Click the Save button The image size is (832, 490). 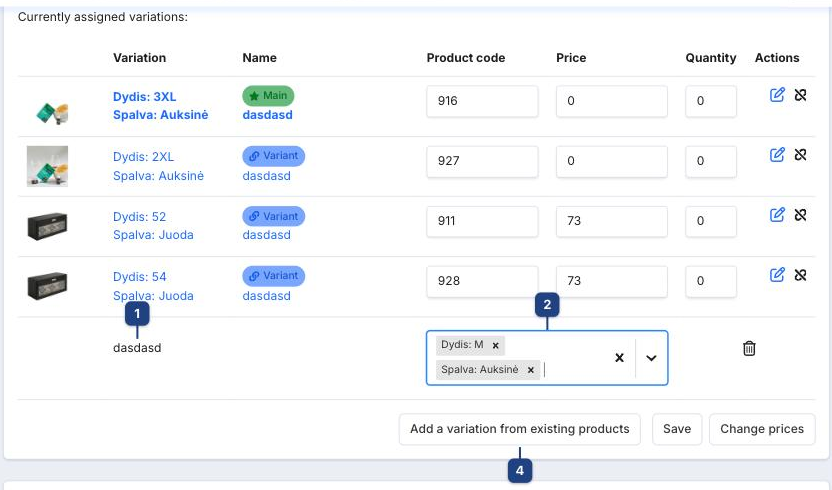(677, 429)
